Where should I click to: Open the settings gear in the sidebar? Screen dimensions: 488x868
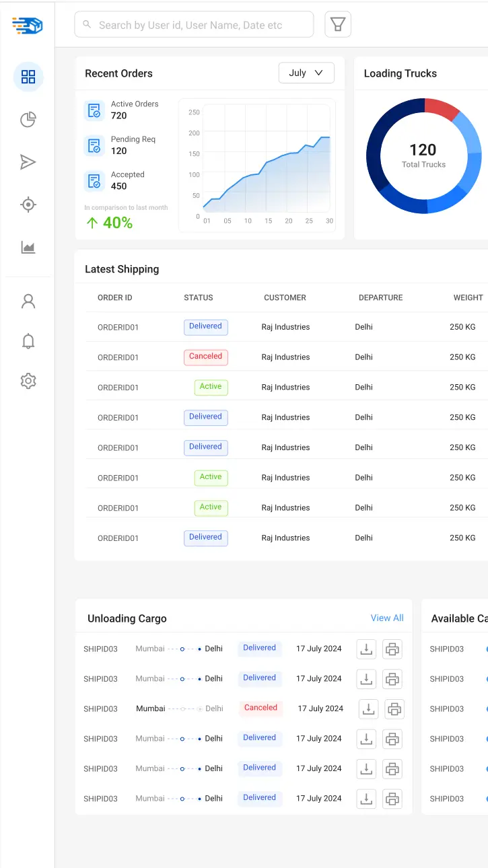(x=28, y=381)
